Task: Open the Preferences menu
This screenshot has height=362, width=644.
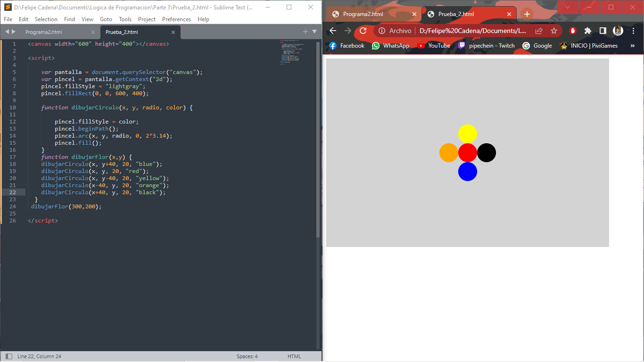Action: click(x=176, y=19)
